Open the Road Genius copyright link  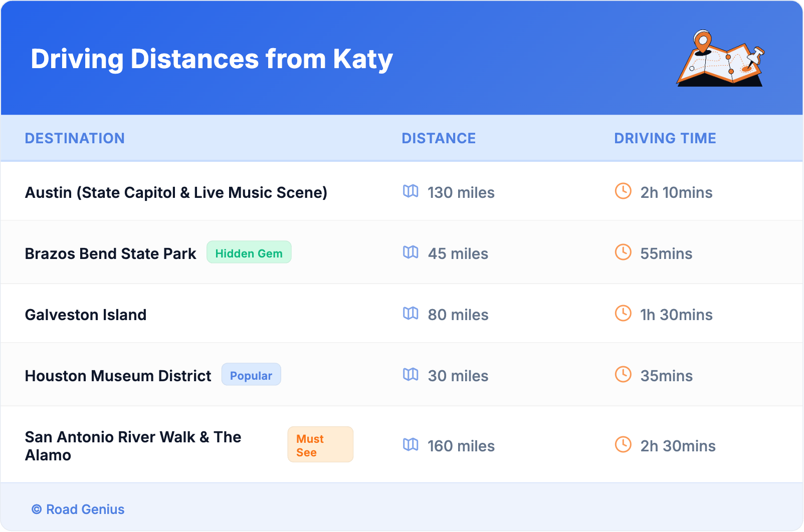point(78,509)
